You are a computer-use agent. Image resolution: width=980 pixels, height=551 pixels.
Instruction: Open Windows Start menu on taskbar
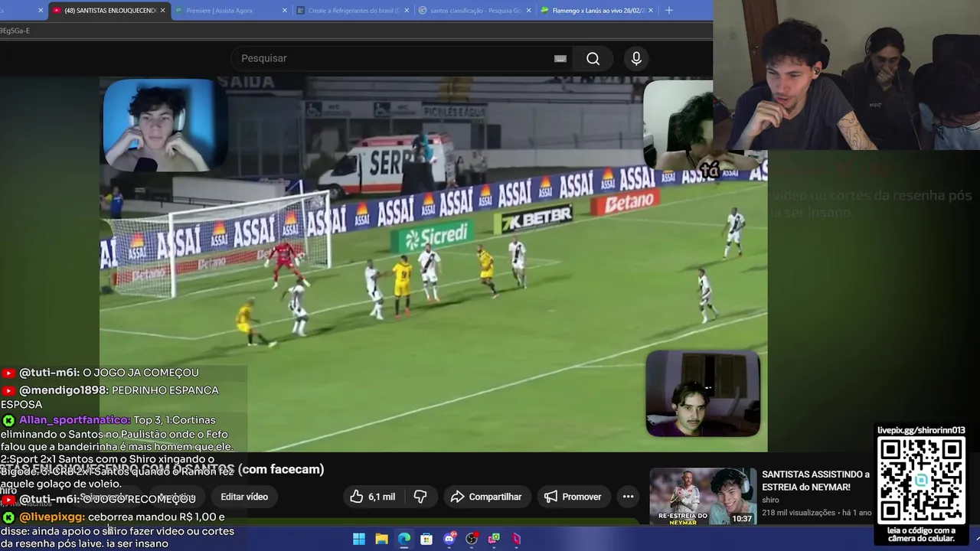[359, 539]
